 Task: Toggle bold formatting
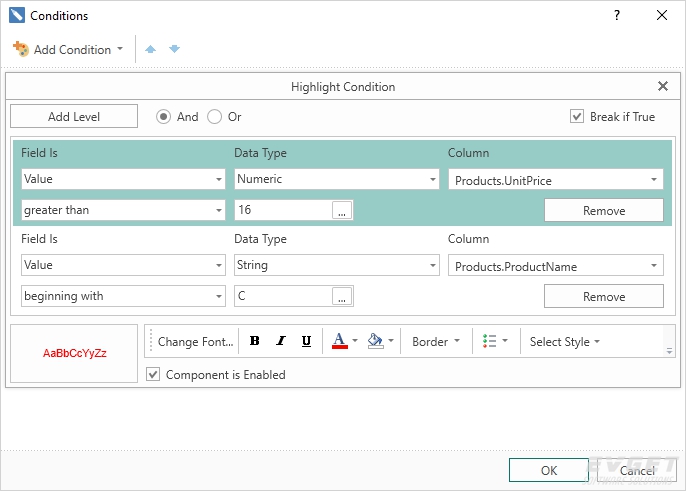pyautogui.click(x=255, y=341)
